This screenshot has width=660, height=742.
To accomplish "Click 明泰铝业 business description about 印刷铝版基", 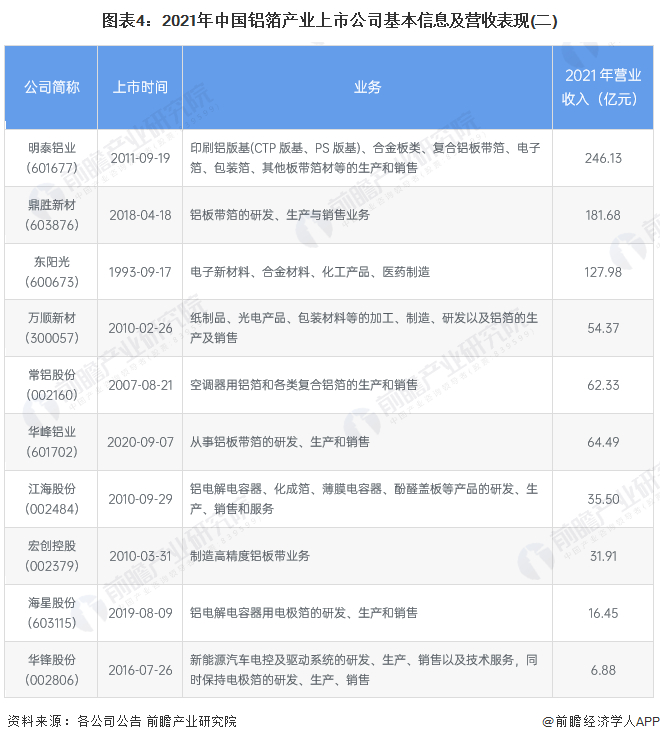I will click(x=365, y=158).
